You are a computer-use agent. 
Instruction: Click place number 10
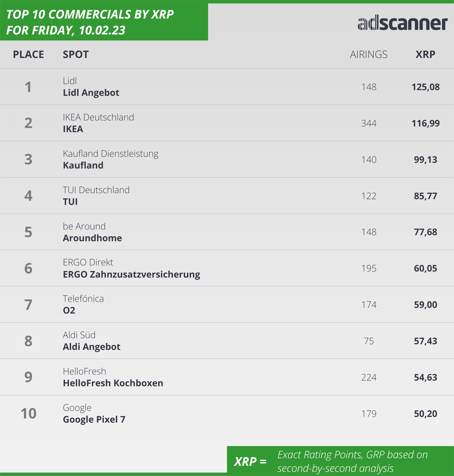tap(28, 414)
